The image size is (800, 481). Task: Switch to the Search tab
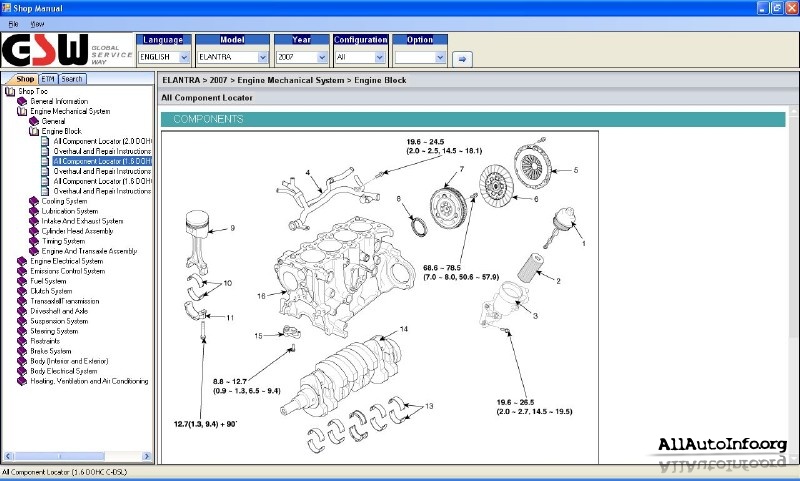tap(72, 79)
